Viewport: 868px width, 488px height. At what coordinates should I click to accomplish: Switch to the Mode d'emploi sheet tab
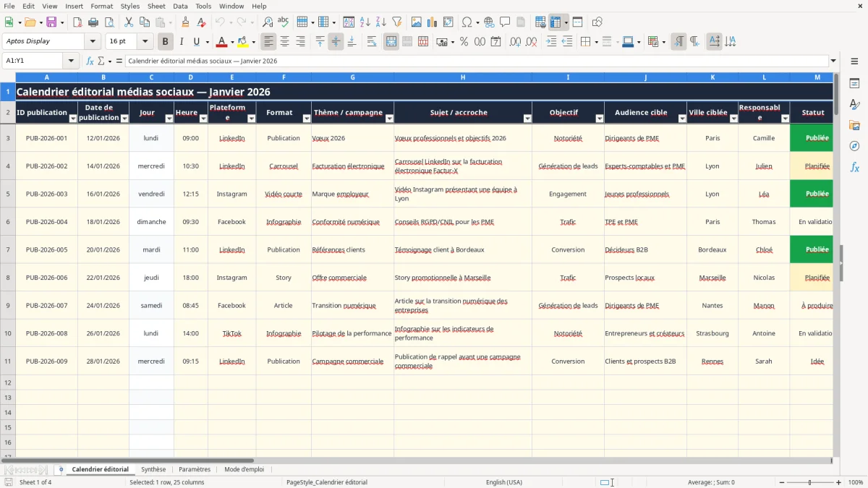[244, 469]
